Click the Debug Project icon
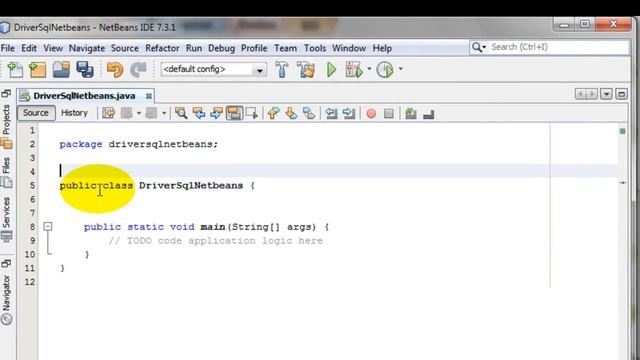 354,70
